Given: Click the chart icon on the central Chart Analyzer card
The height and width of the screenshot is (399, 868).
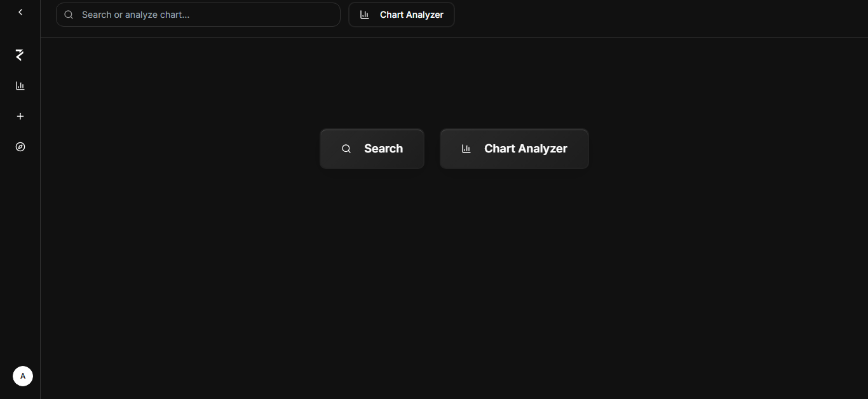Looking at the screenshot, I should tap(466, 149).
